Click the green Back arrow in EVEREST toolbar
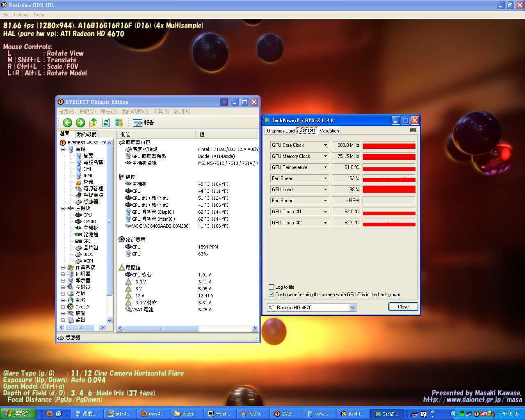The image size is (525, 420). [x=68, y=122]
